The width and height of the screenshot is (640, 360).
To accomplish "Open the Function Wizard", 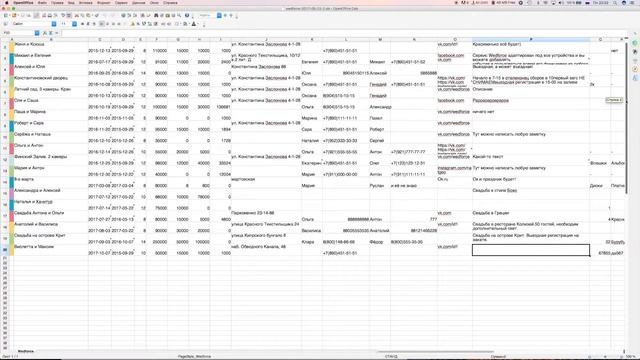I will (44, 33).
